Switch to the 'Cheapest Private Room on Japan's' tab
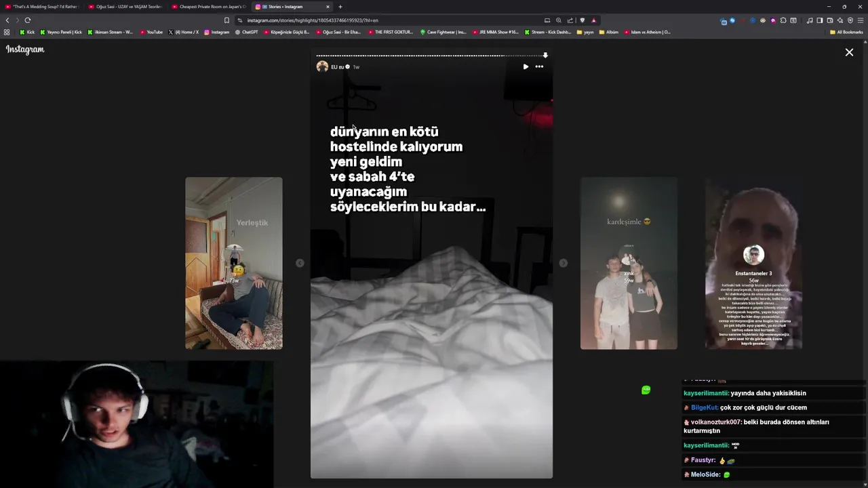Image resolution: width=868 pixels, height=488 pixels. 209,7
